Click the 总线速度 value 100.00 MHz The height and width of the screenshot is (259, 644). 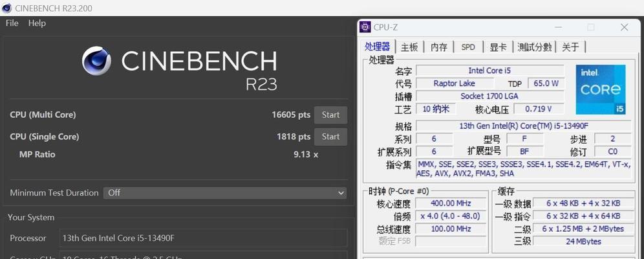tap(451, 229)
